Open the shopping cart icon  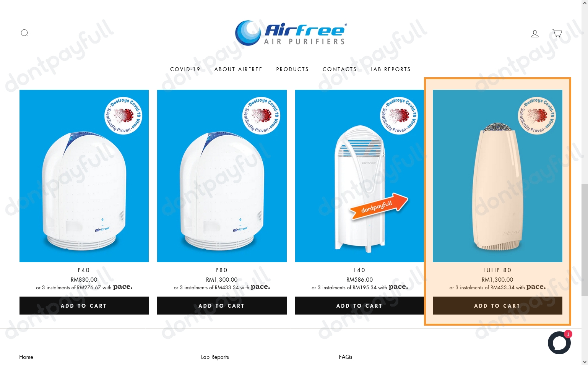(x=557, y=33)
